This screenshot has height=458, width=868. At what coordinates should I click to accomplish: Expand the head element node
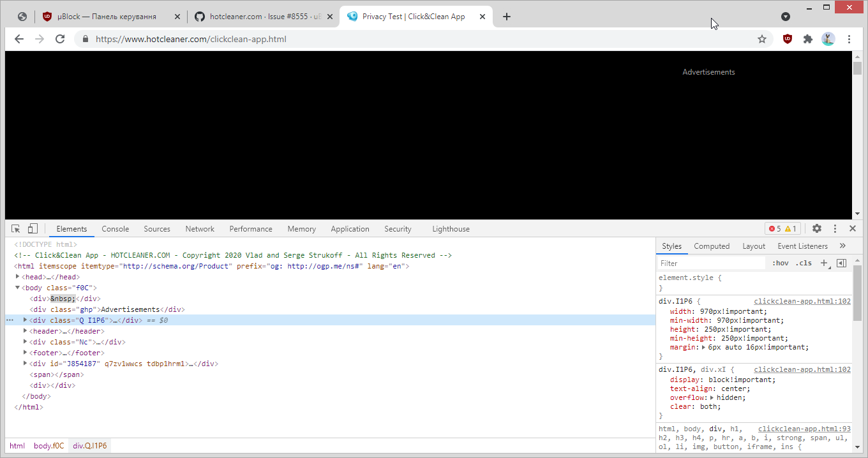17,276
